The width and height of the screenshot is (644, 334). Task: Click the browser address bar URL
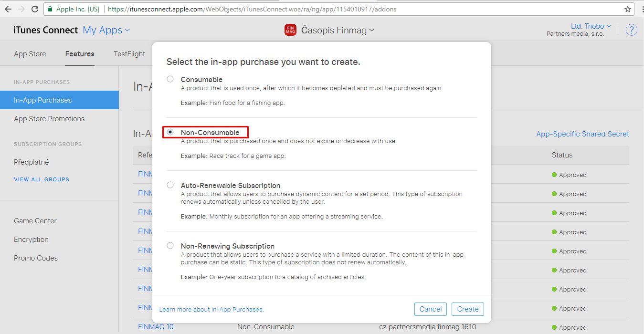tap(252, 9)
